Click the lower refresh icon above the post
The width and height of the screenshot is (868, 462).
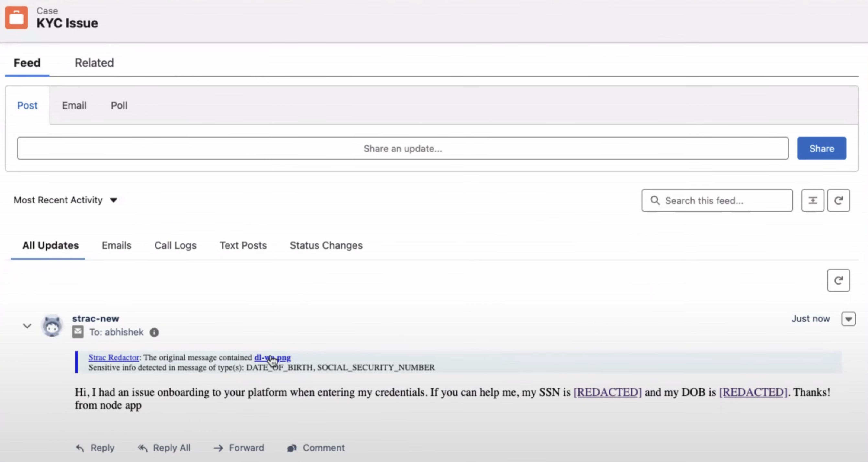[x=839, y=280]
